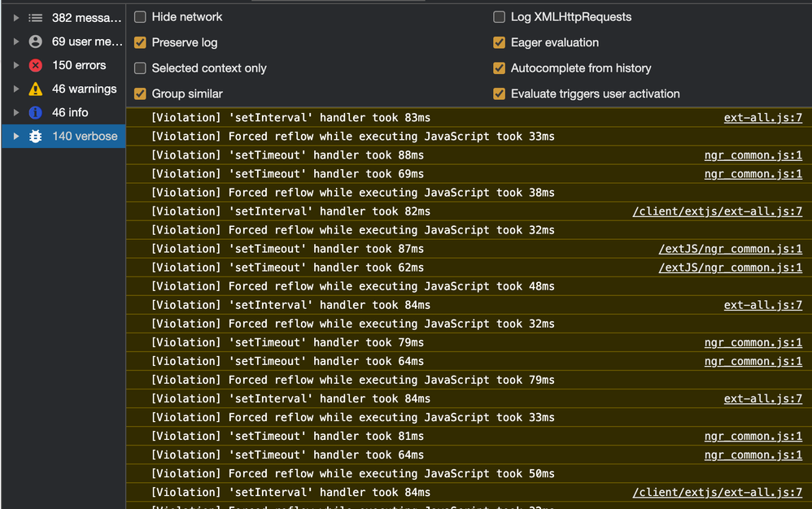Open ngr_common.js:1 link for 69ms setTimeout

(x=753, y=174)
